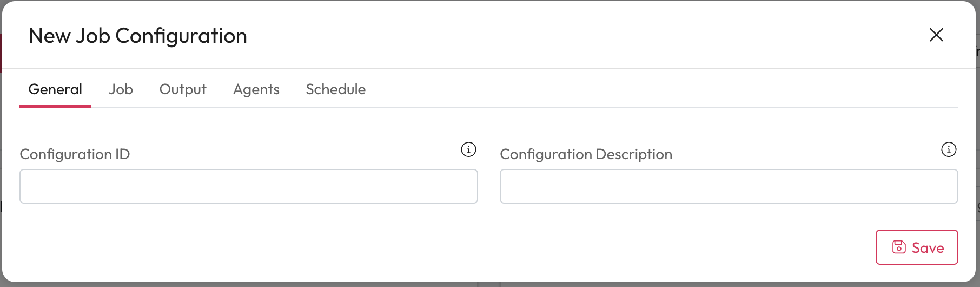Click the New Job Configuration dialog title
The image size is (980, 287).
click(138, 36)
